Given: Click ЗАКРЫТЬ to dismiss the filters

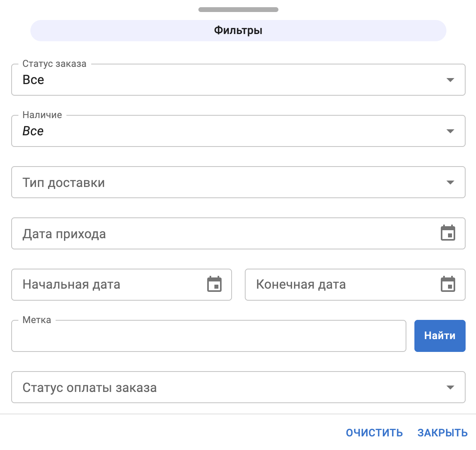Looking at the screenshot, I should click(442, 433).
